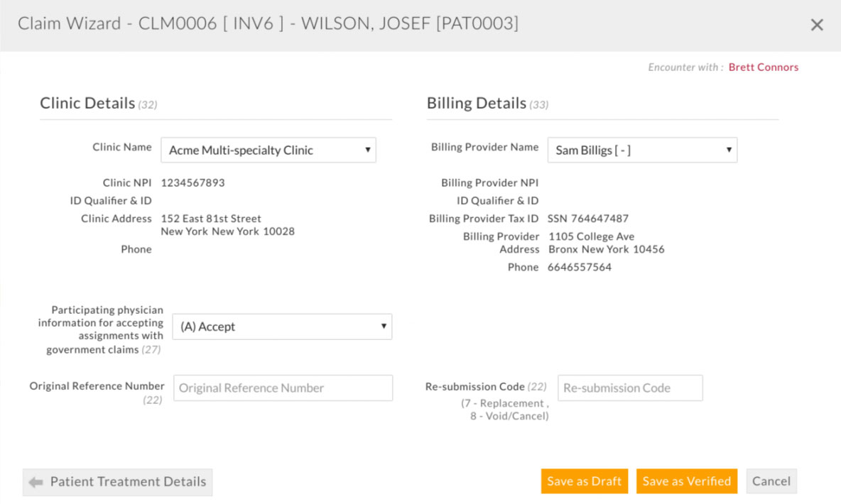Screen dimensions: 841x504
Task: Click the Save as Verified button
Action: click(686, 481)
